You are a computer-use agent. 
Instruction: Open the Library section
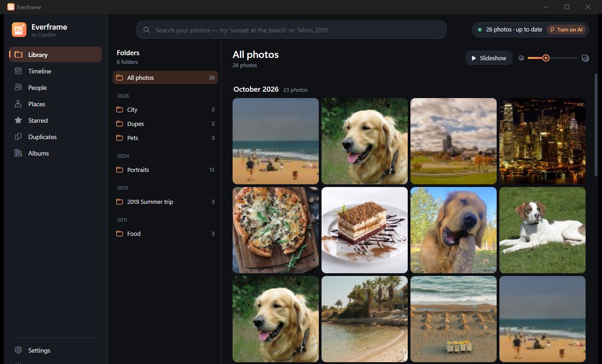[x=55, y=55]
